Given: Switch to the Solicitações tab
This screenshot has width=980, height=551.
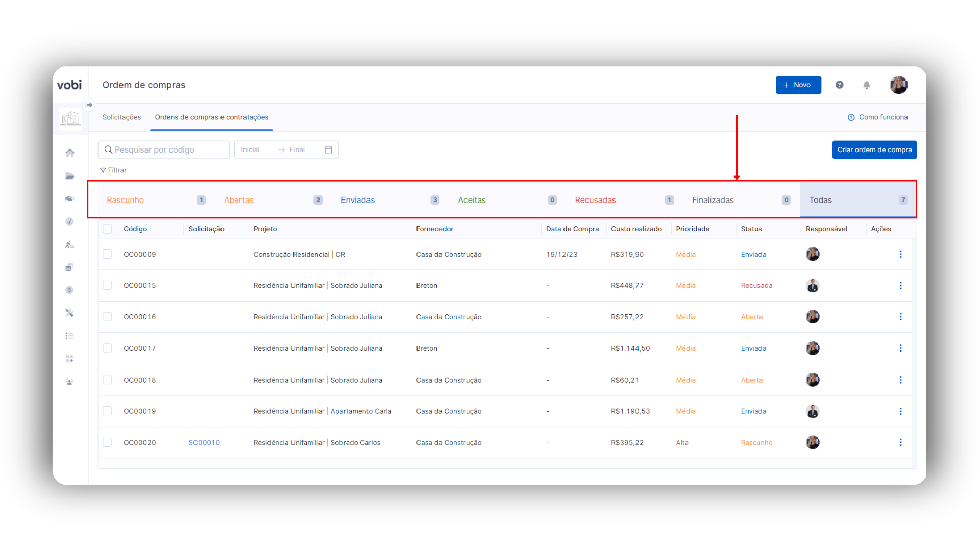Looking at the screenshot, I should click(121, 117).
